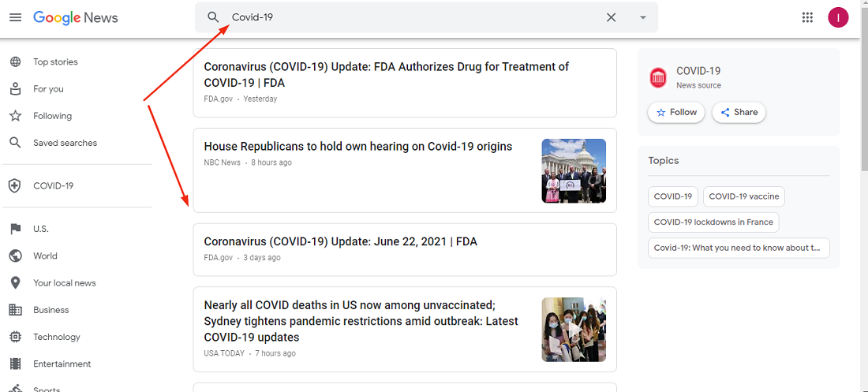Open the Google apps grid
This screenshot has width=868, height=392.
coord(807,17)
